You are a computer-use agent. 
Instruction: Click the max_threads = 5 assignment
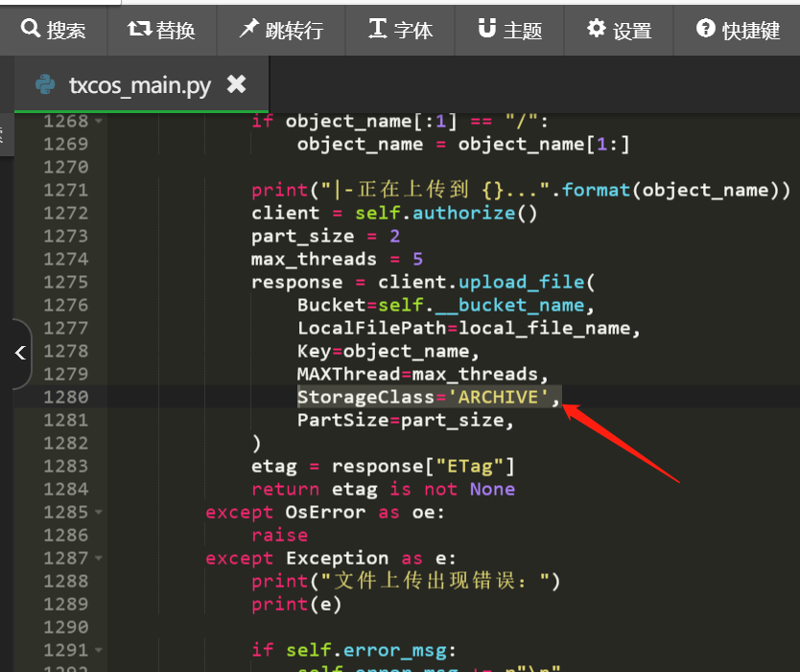(x=337, y=259)
